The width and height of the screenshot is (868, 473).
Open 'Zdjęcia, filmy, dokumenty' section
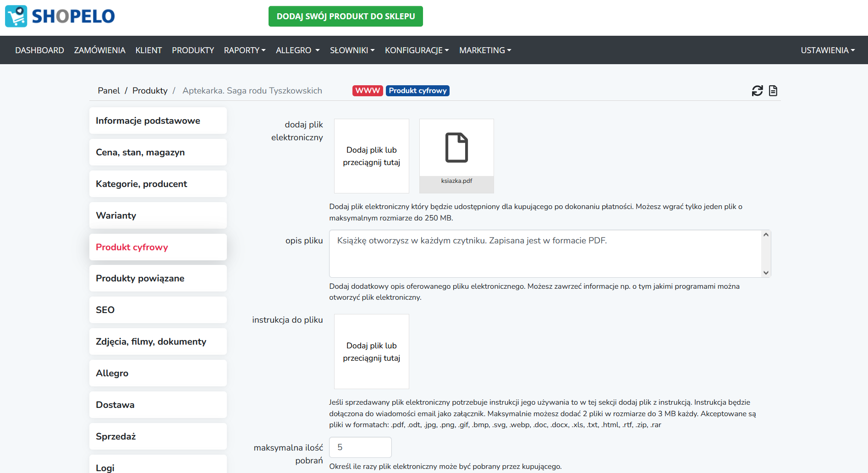tap(158, 341)
